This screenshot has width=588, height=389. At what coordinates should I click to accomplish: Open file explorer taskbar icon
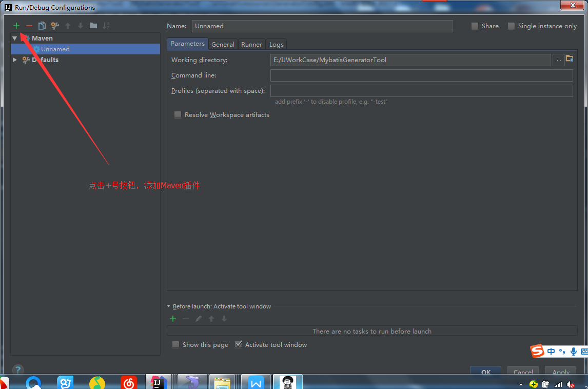222,382
